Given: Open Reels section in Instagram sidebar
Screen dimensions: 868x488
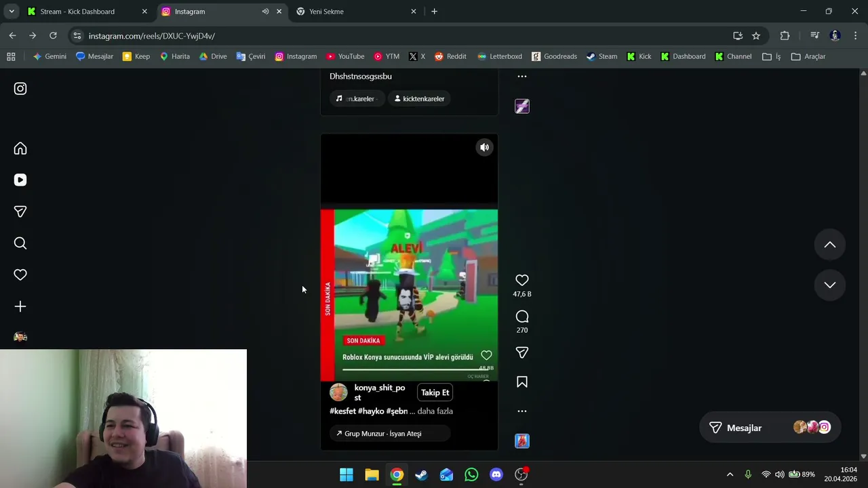Looking at the screenshot, I should click(x=20, y=180).
